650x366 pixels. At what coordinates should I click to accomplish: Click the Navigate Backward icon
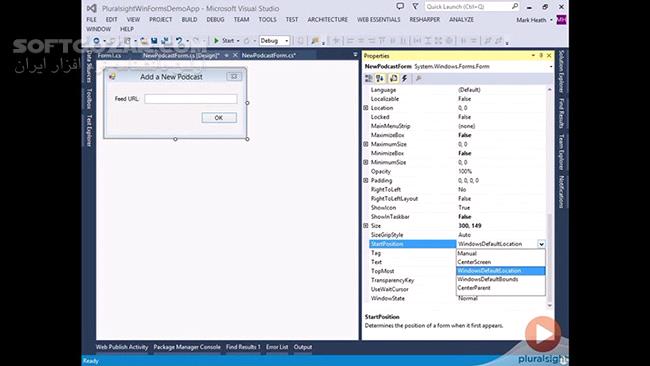coord(96,41)
